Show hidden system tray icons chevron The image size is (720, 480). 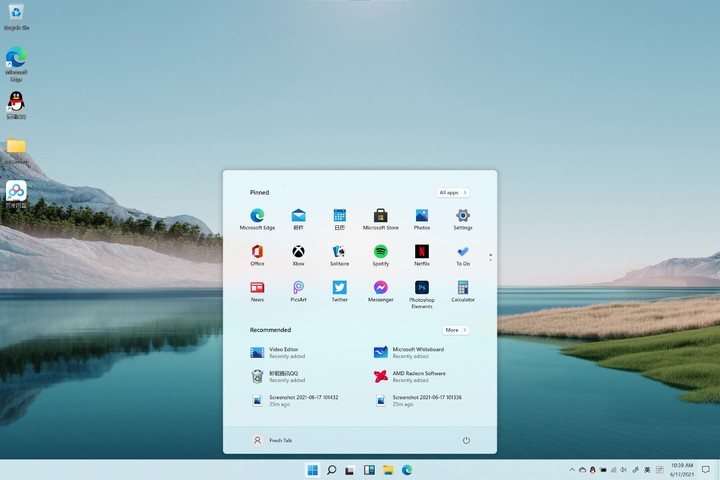click(570, 470)
